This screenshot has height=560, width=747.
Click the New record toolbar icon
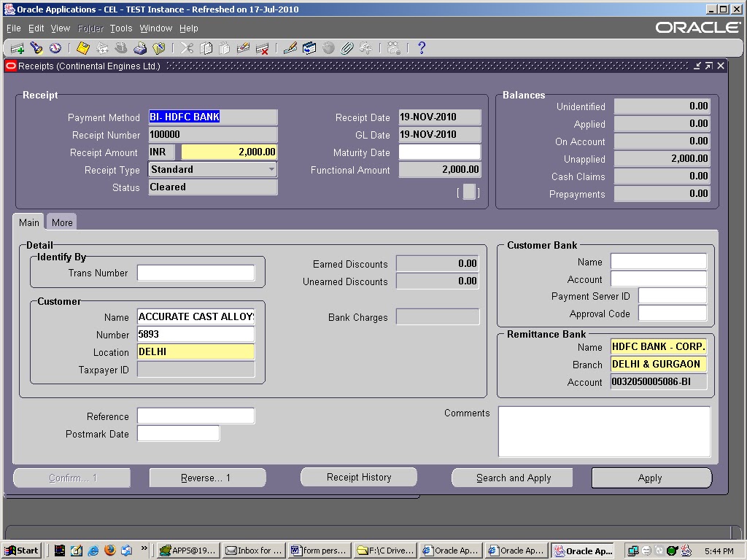coord(18,48)
